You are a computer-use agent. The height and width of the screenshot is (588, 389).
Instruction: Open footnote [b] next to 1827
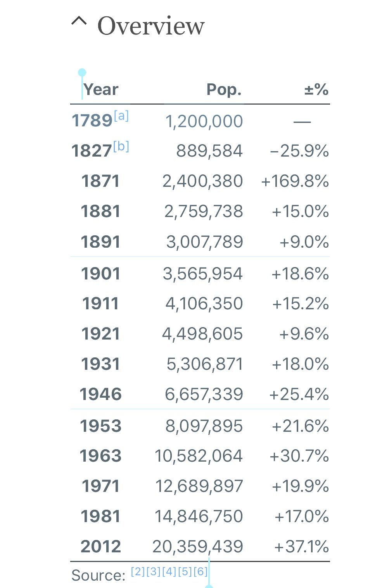121,146
